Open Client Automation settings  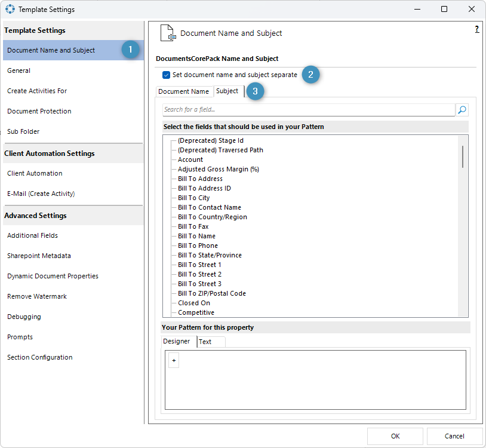click(73, 173)
